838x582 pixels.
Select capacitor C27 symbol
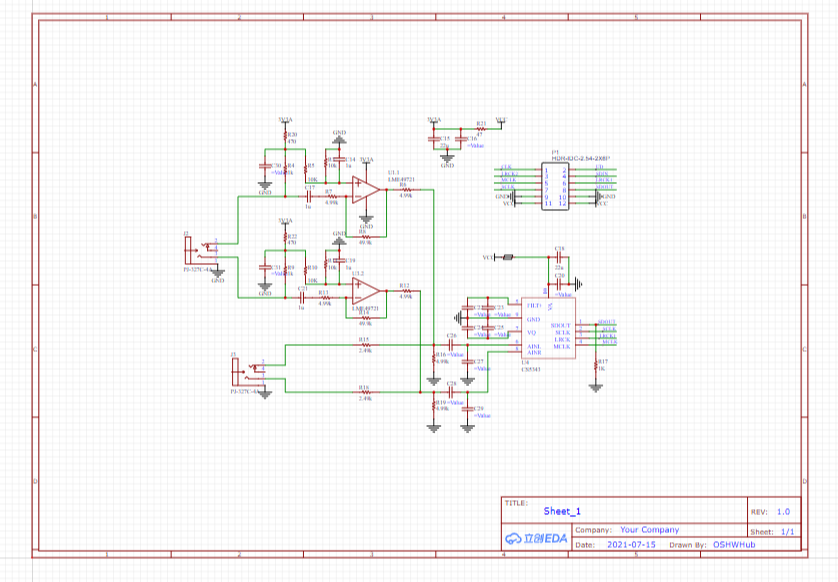coord(468,362)
